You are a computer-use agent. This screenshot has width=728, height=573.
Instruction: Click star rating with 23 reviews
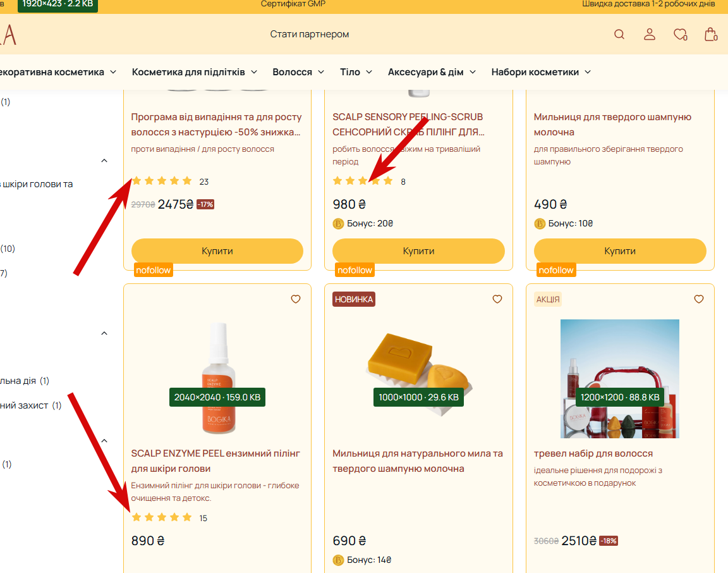coord(162,181)
